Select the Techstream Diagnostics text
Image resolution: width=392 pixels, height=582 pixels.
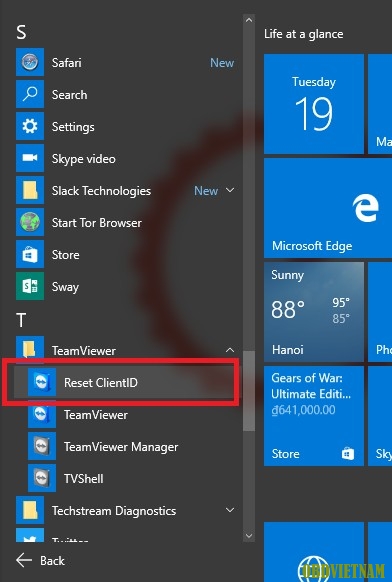tap(114, 511)
